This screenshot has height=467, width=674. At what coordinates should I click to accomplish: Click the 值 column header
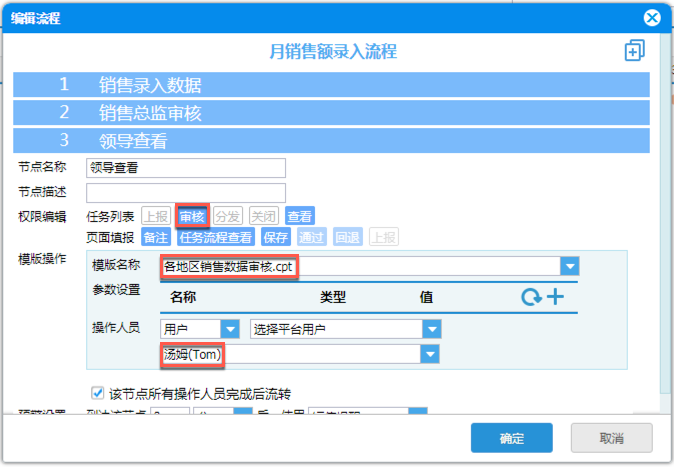point(426,297)
